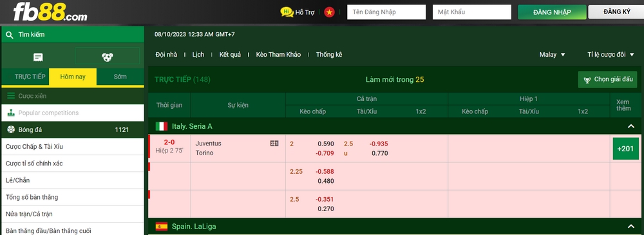
Task: Select the Bóng đá 1121 sport row
Action: [x=73, y=130]
